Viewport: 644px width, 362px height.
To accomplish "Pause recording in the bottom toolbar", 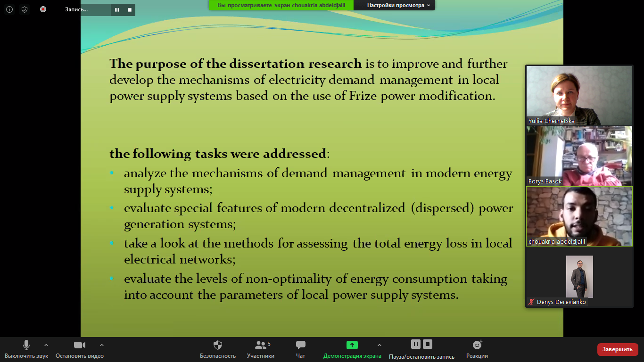I will [x=415, y=344].
